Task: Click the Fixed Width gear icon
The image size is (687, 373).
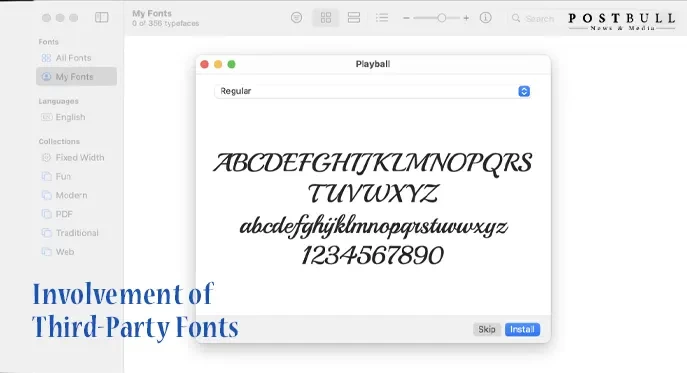Action: [x=46, y=157]
